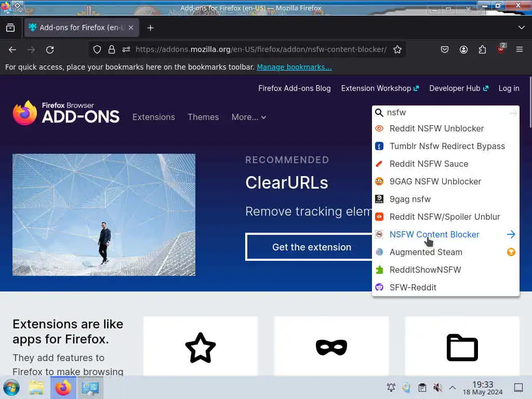
Task: Select Reddit NSFW/Spoiler Unblur suggestion
Action: (x=445, y=217)
